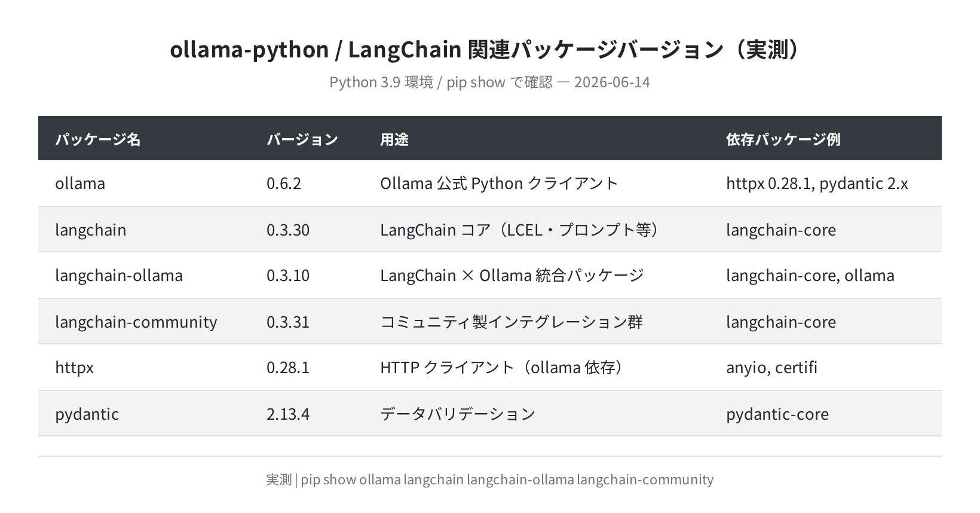This screenshot has width=980, height=513.
Task: Select the langchain-community package name cell
Action: [x=136, y=322]
